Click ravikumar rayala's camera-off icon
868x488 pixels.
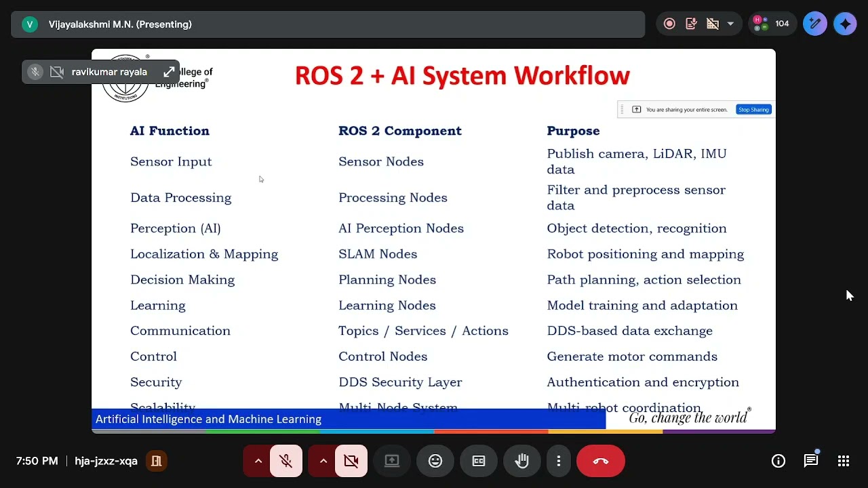[x=57, y=72]
